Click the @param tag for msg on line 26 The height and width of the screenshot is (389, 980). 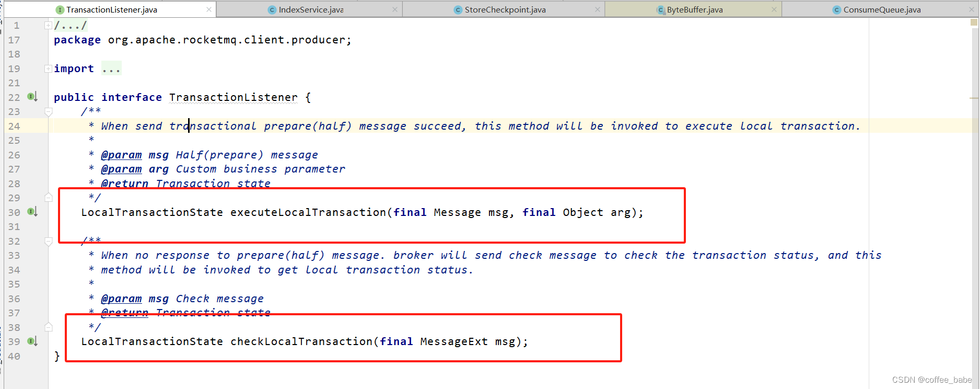[121, 155]
